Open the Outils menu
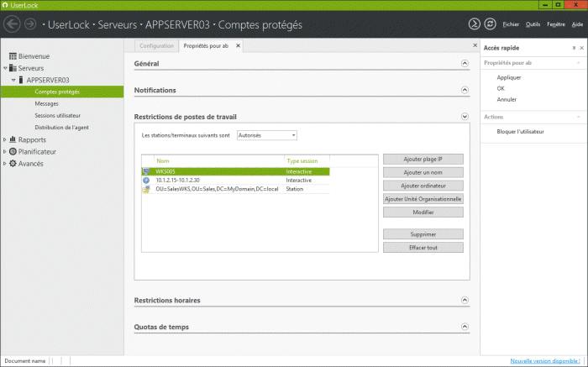 point(533,24)
